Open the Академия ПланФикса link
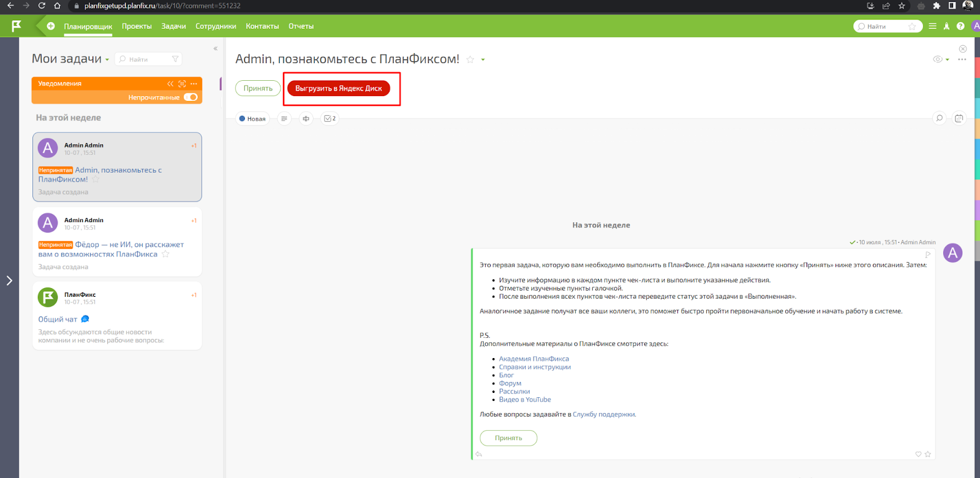980x478 pixels. pos(534,359)
